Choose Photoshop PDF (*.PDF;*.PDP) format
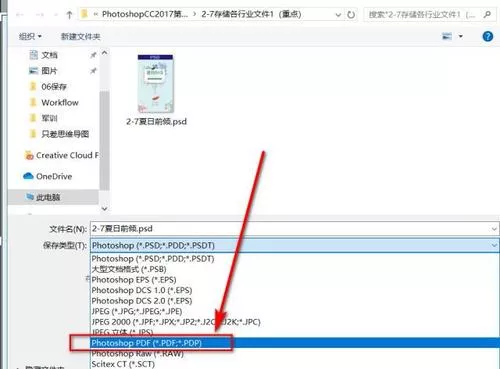The width and height of the screenshot is (500, 369). [x=295, y=343]
